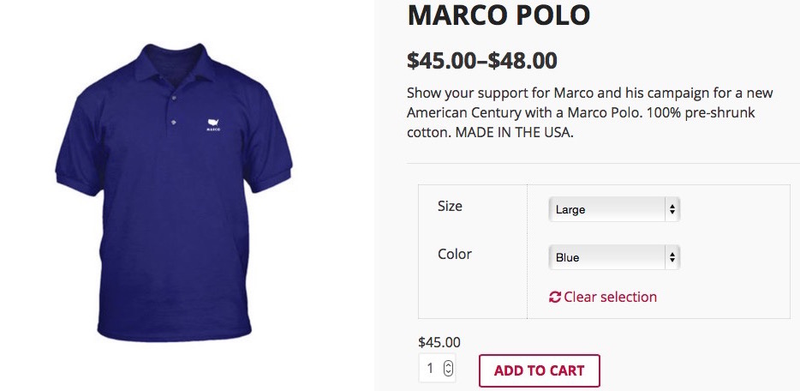Click the lower placket button on the shirt

(x=173, y=121)
